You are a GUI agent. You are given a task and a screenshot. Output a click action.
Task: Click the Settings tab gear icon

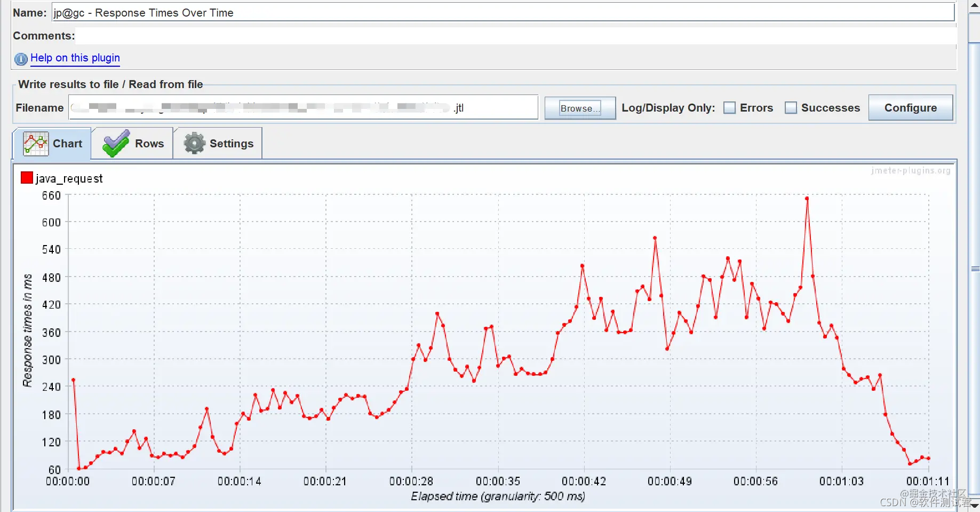click(195, 143)
